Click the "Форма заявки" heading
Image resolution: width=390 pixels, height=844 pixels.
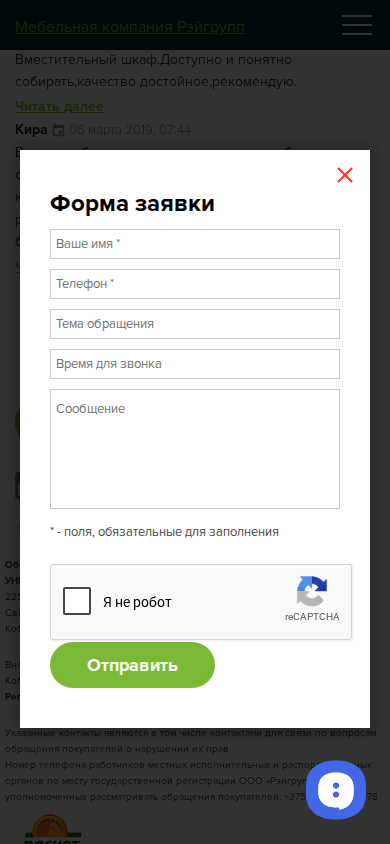[x=132, y=204]
